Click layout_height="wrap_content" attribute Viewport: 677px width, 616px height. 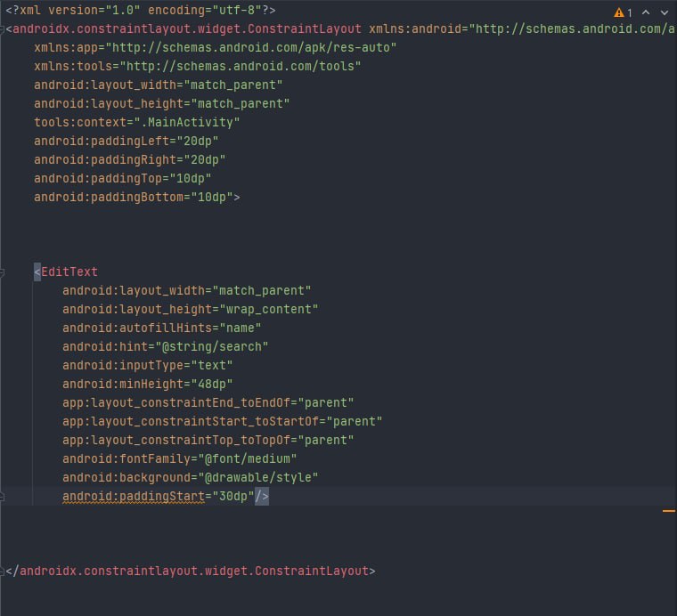pos(190,309)
